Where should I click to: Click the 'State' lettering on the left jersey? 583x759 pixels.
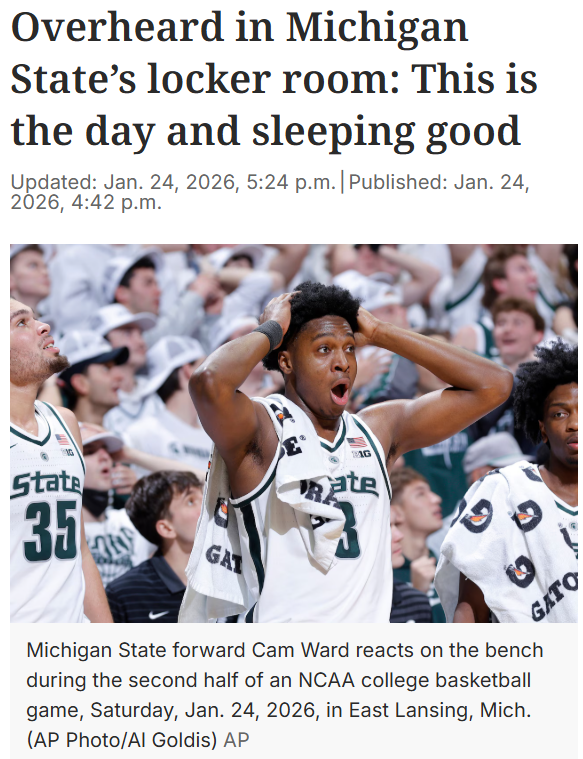[x=46, y=485]
